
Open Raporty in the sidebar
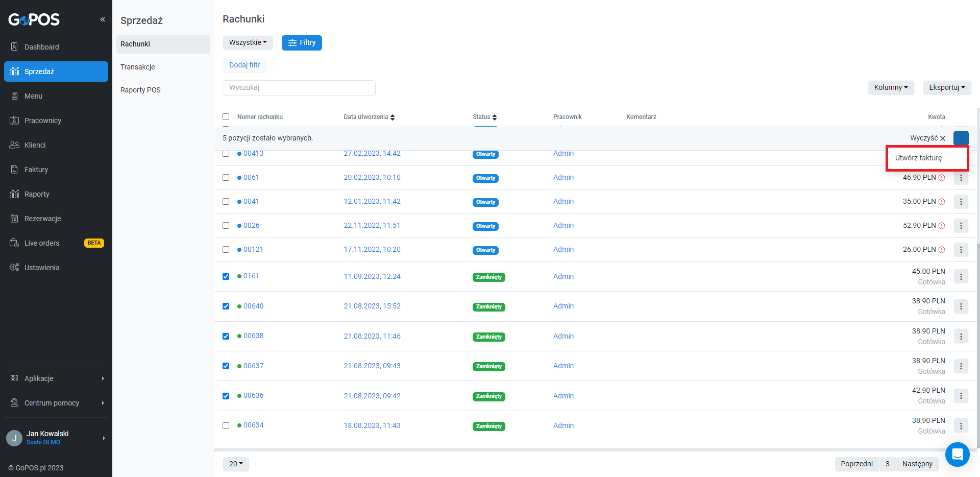[x=56, y=194]
